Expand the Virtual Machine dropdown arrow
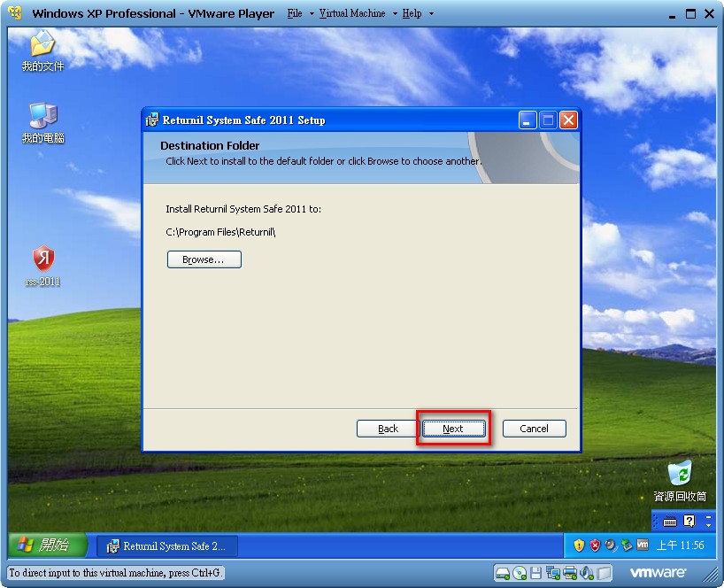This screenshot has height=588, width=724. (x=395, y=14)
